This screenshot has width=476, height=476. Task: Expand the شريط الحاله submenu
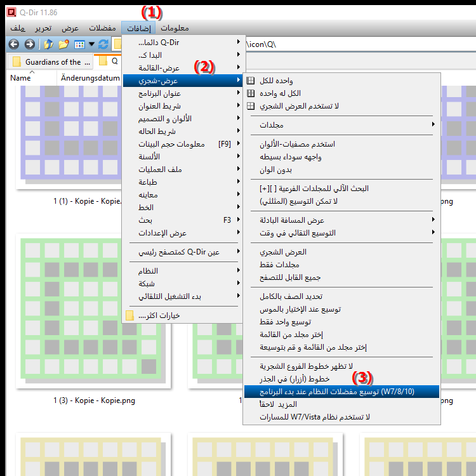[x=182, y=131]
